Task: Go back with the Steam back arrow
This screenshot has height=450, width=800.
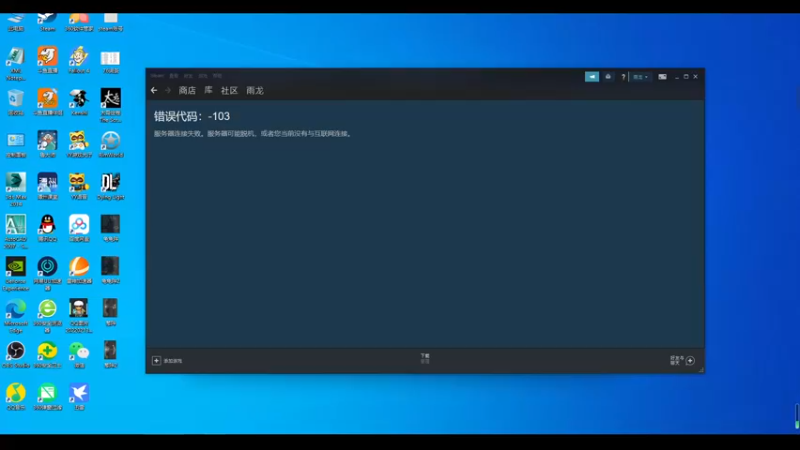Action: [x=154, y=90]
